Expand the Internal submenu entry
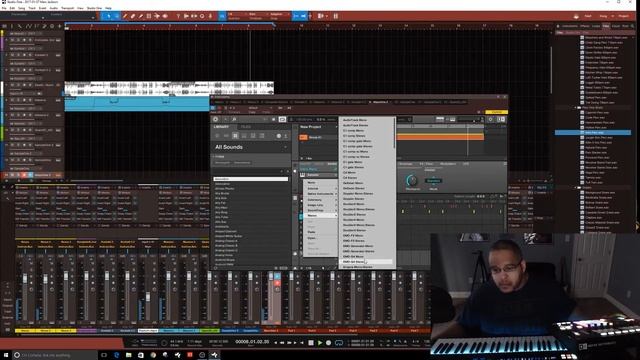This screenshot has height=360, width=640. [x=320, y=188]
